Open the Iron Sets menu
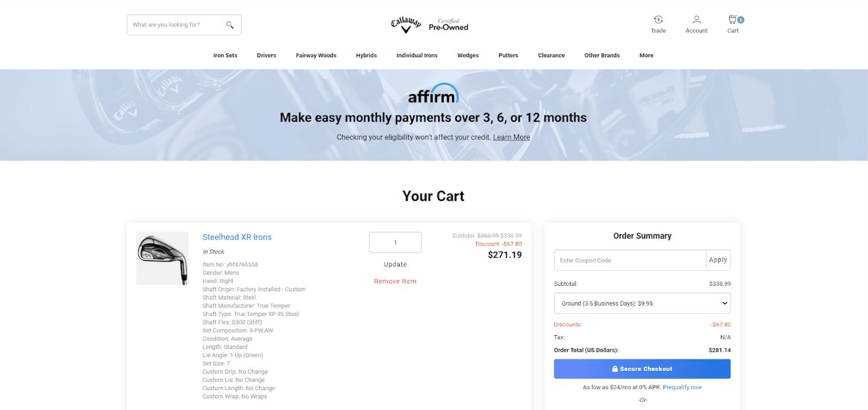Screen dimensions: 868x410 click(225, 55)
